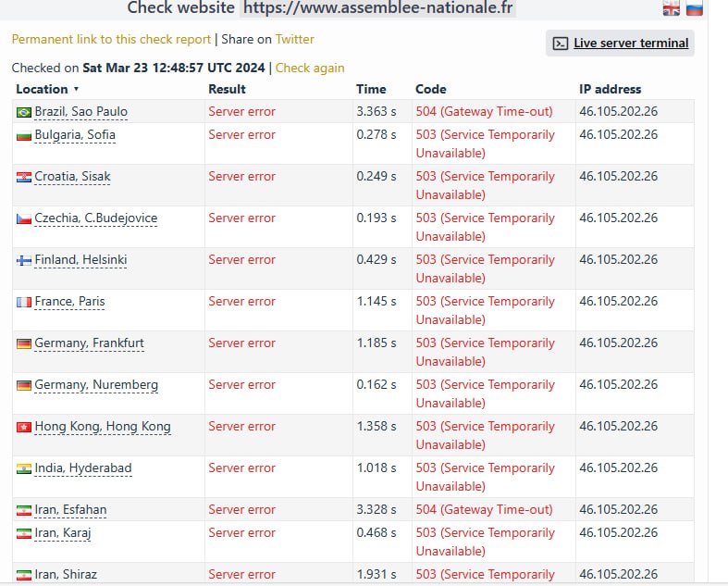Sort the table by Location column
Viewport: 728px width, 586px height.
[47, 89]
